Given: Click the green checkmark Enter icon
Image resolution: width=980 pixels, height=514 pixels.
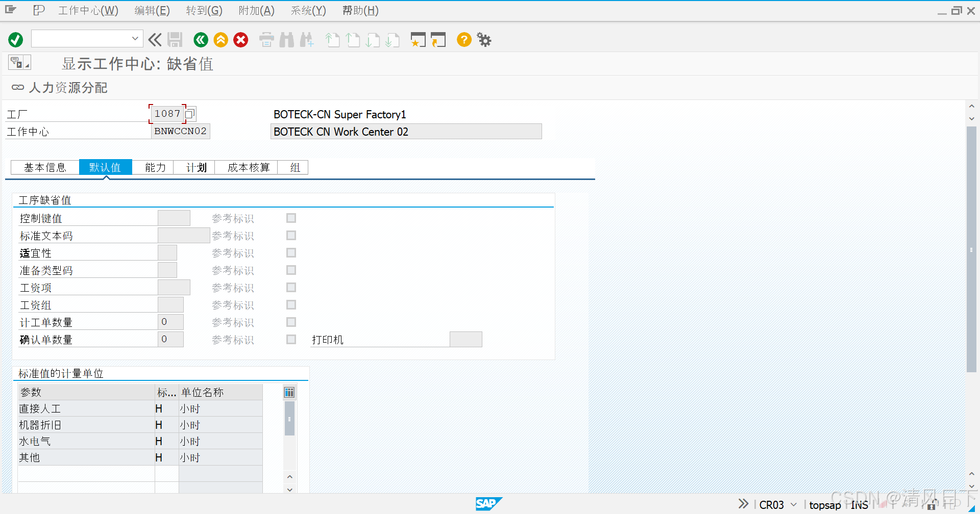Looking at the screenshot, I should (x=15, y=40).
